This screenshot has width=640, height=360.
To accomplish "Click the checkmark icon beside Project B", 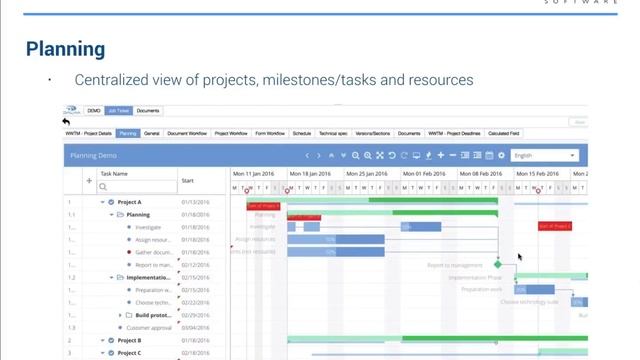I will point(111,340).
